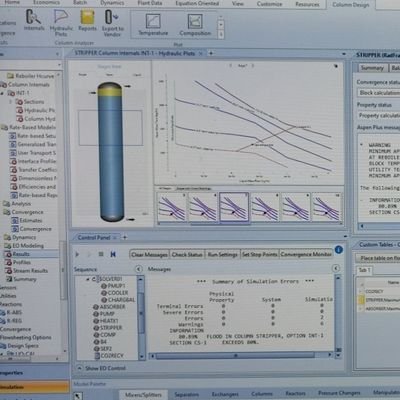The height and width of the screenshot is (400, 400).
Task: Open Rate-based Setup form
Action: (32, 136)
